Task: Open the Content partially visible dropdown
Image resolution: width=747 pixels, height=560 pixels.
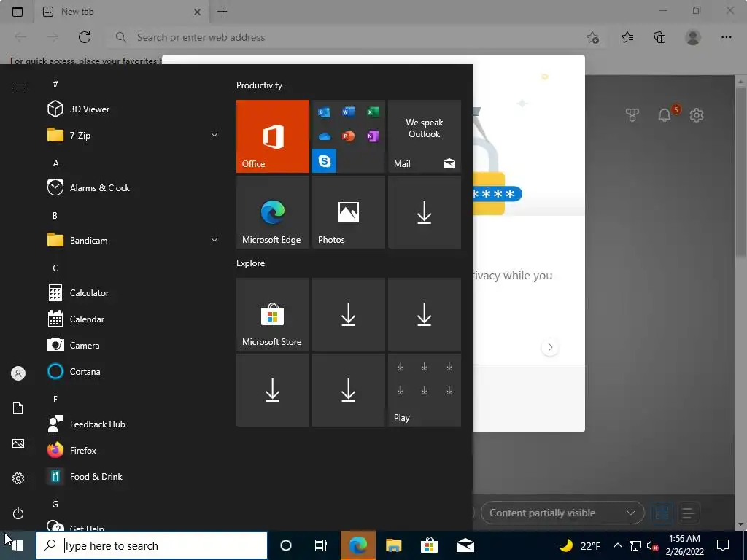Action: pos(562,513)
